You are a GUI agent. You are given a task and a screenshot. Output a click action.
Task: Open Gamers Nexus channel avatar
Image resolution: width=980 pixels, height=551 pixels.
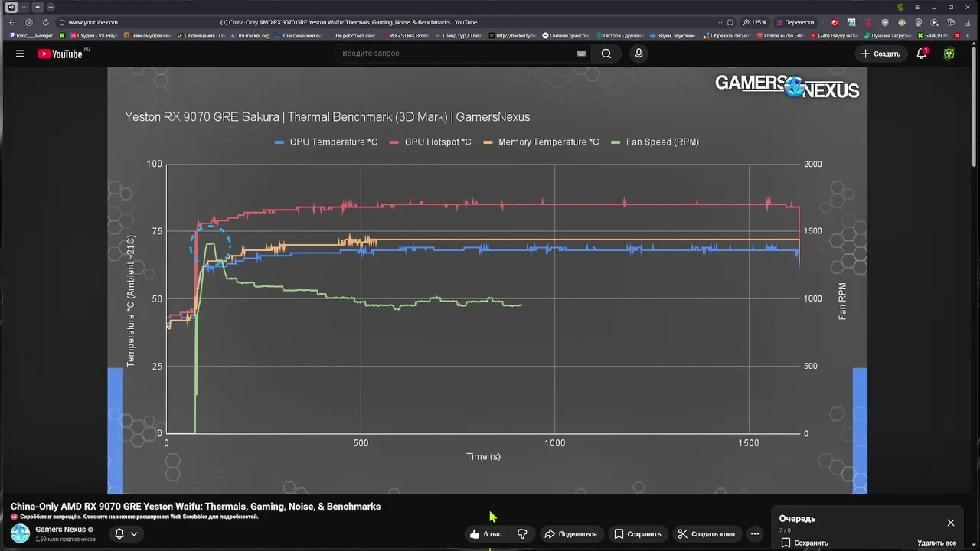point(20,533)
